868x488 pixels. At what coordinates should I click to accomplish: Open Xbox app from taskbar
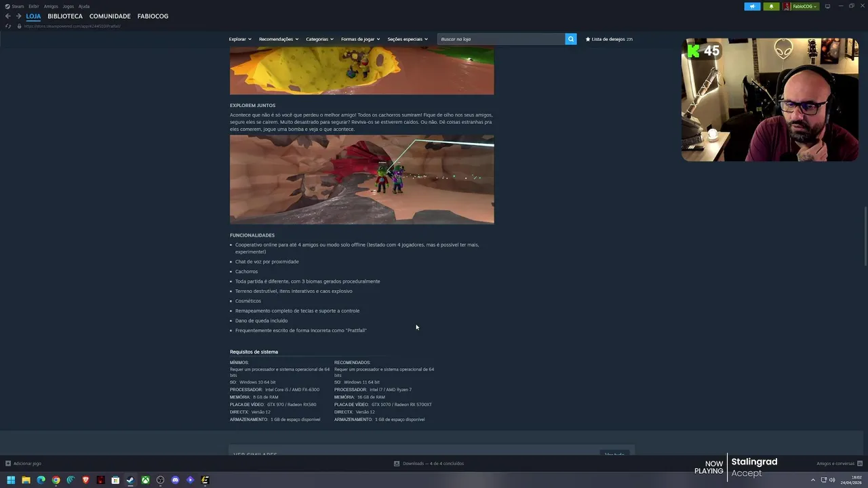145,480
